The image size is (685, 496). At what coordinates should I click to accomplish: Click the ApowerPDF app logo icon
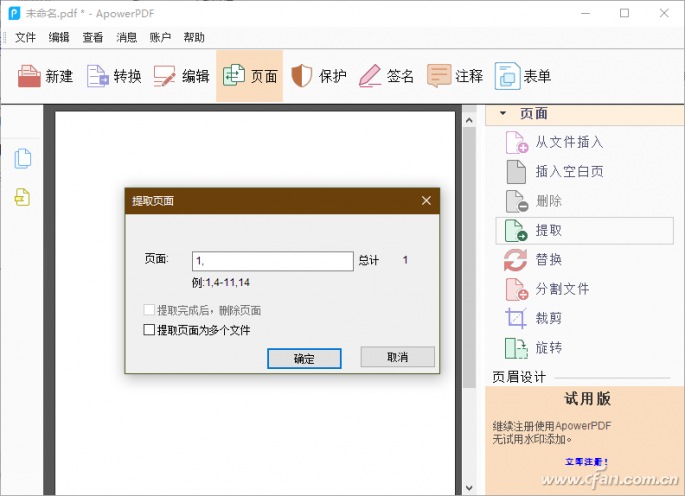pos(14,14)
